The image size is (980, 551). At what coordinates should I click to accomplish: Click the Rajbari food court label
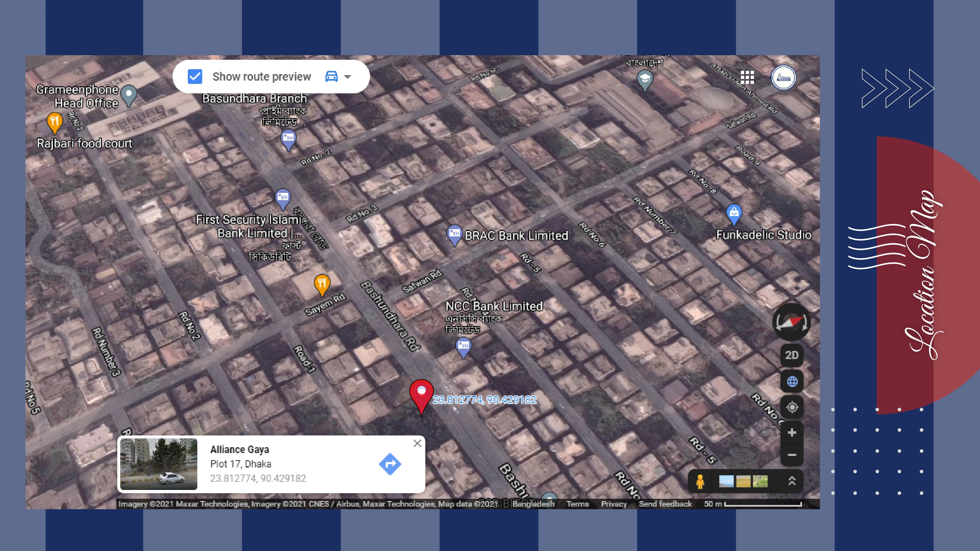pos(85,143)
